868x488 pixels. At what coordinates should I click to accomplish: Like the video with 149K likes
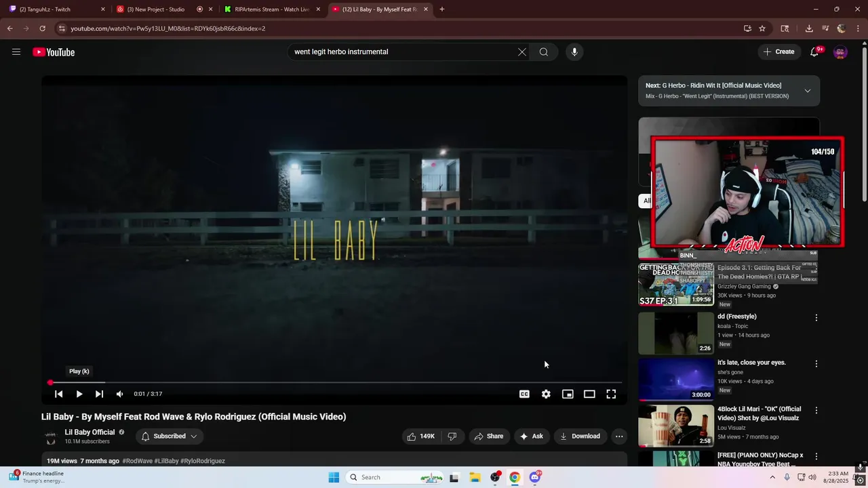(x=420, y=436)
